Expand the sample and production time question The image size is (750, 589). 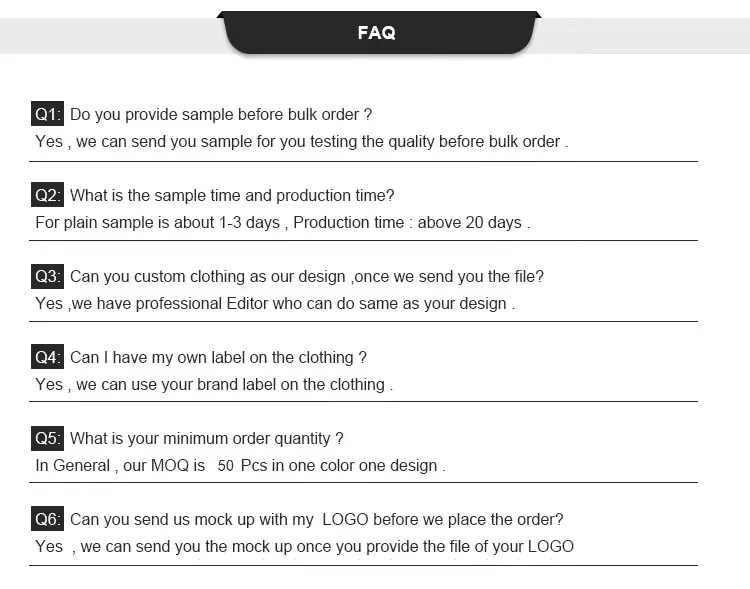coord(232,196)
